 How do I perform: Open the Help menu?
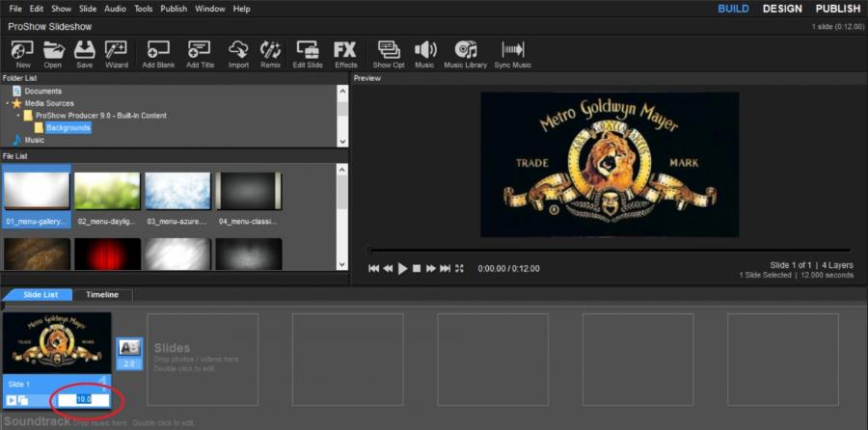pyautogui.click(x=241, y=9)
